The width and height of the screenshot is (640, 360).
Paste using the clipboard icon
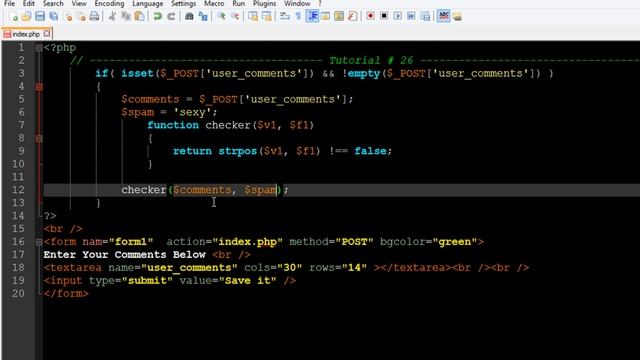pos(140,16)
